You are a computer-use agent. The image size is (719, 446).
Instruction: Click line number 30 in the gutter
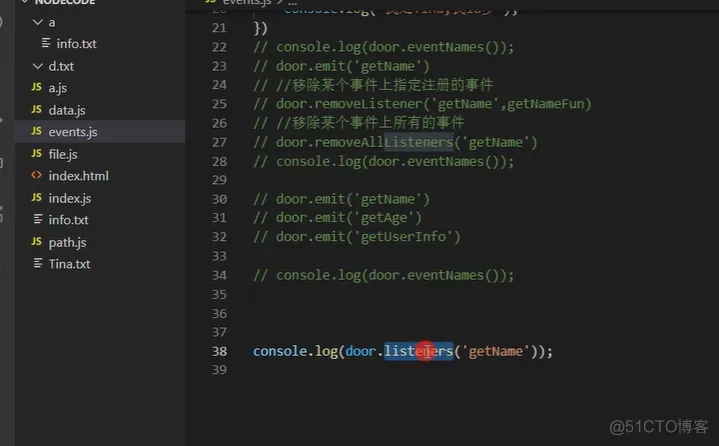point(219,199)
